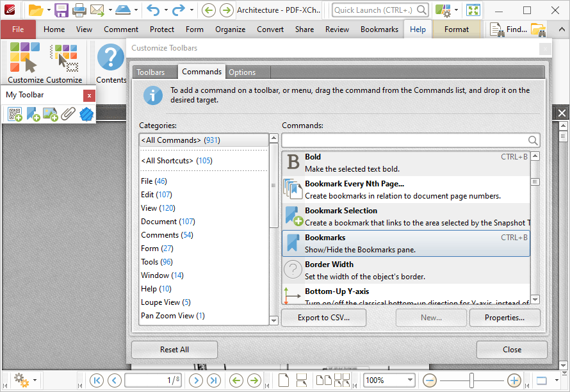570x392 pixels.
Task: Click the page number input field
Action: click(x=153, y=380)
